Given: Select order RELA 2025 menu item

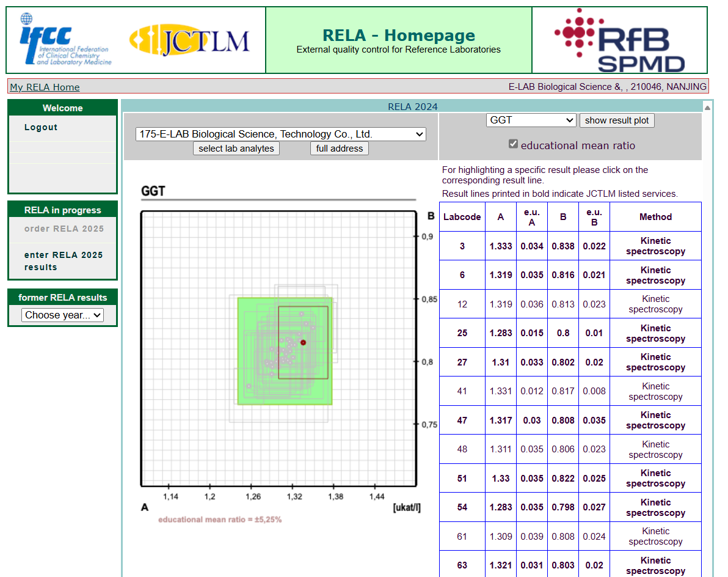Looking at the screenshot, I should click(x=64, y=229).
